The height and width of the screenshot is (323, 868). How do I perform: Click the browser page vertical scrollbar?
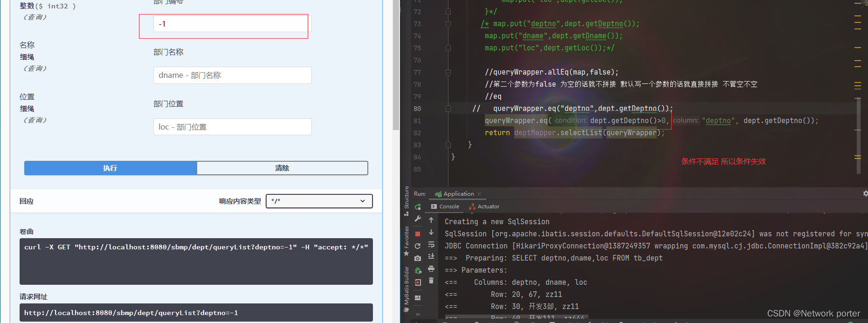[396, 65]
